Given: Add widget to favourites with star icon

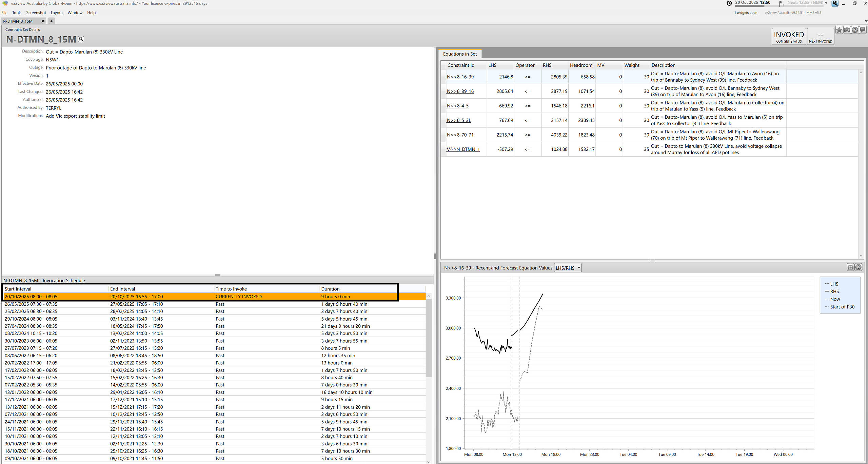Looking at the screenshot, I should coord(839,30).
